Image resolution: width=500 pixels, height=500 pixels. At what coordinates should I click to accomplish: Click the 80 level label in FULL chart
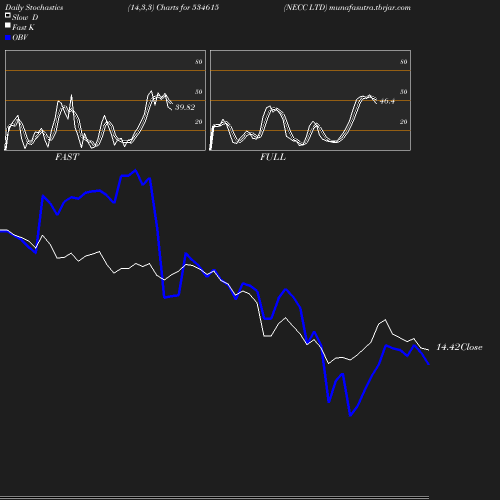[404, 62]
